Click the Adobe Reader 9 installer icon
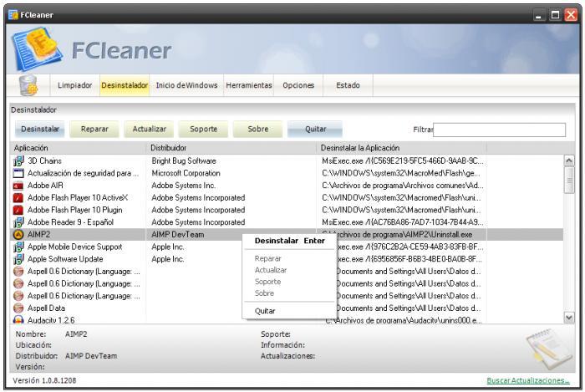Screen dimensions: 585x392 coord(18,222)
